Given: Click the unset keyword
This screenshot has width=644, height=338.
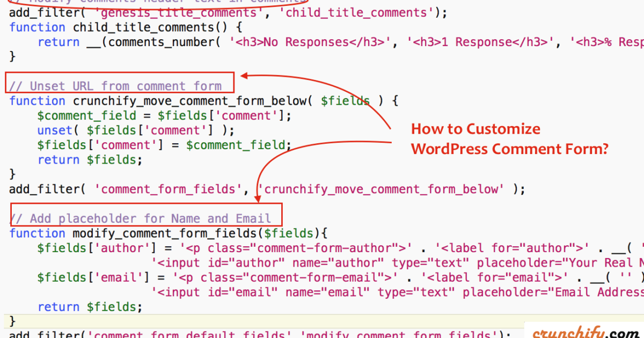Looking at the screenshot, I should click(54, 130).
